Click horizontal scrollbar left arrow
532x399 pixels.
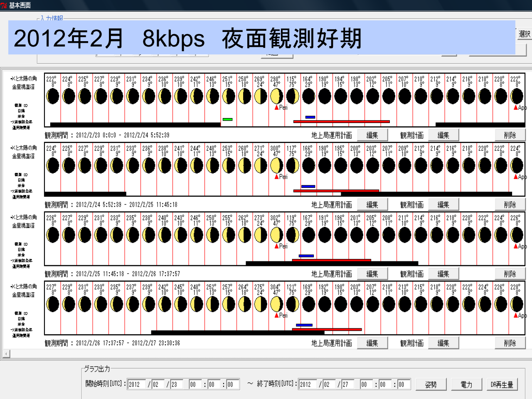(6, 354)
